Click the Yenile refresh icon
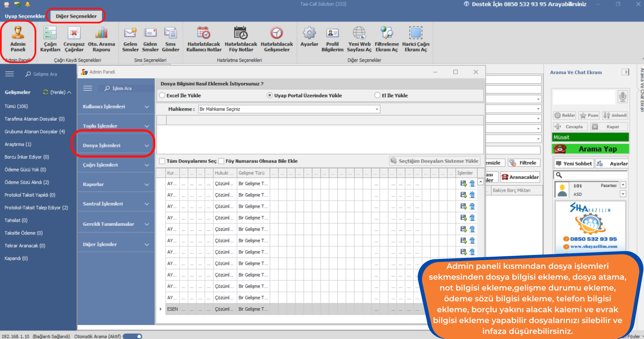The height and width of the screenshot is (339, 644). click(x=45, y=92)
